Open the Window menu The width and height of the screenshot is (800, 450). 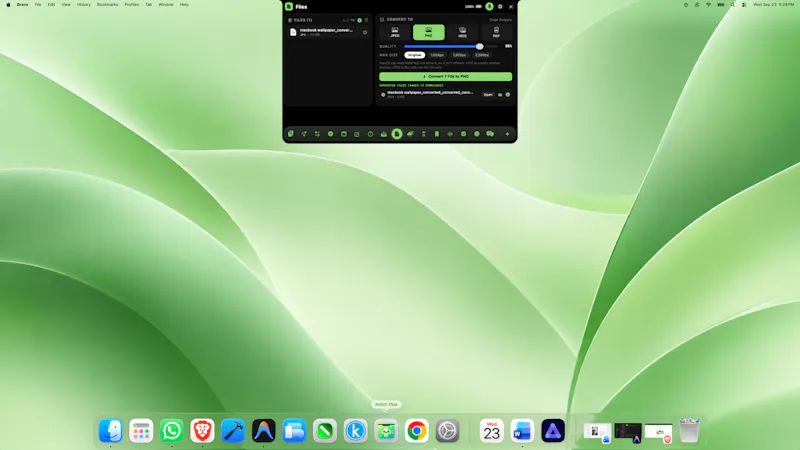point(166,5)
